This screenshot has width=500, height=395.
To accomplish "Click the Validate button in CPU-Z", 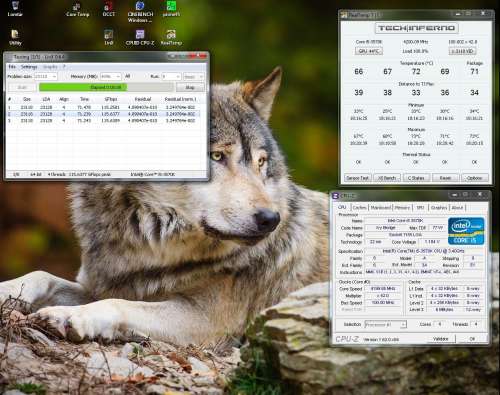I will pos(441,339).
